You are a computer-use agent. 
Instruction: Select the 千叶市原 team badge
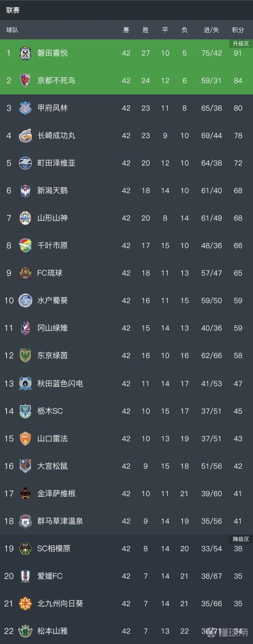click(x=25, y=246)
